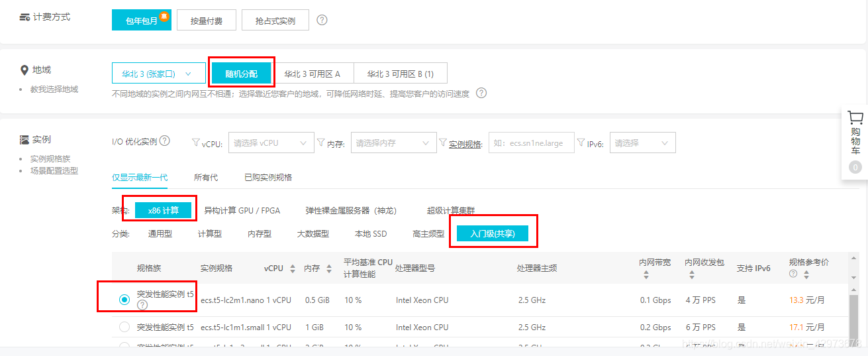The image size is (868, 356).
Task: Select 按量付费 billing method
Action: tap(206, 21)
